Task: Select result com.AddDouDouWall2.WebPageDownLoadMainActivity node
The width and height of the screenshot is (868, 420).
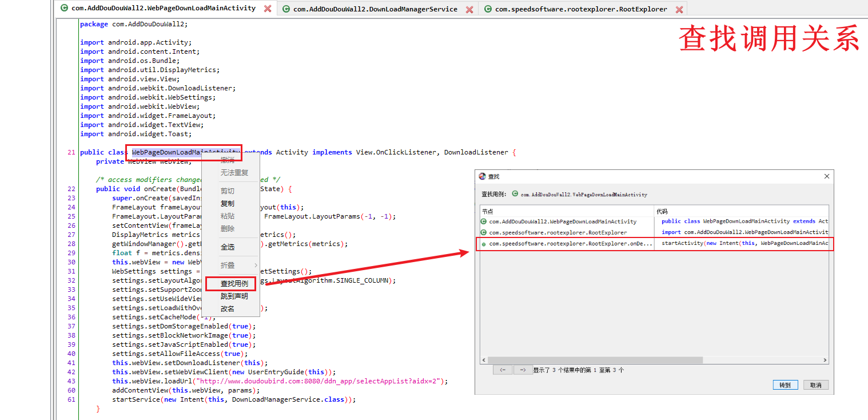Action: click(563, 221)
